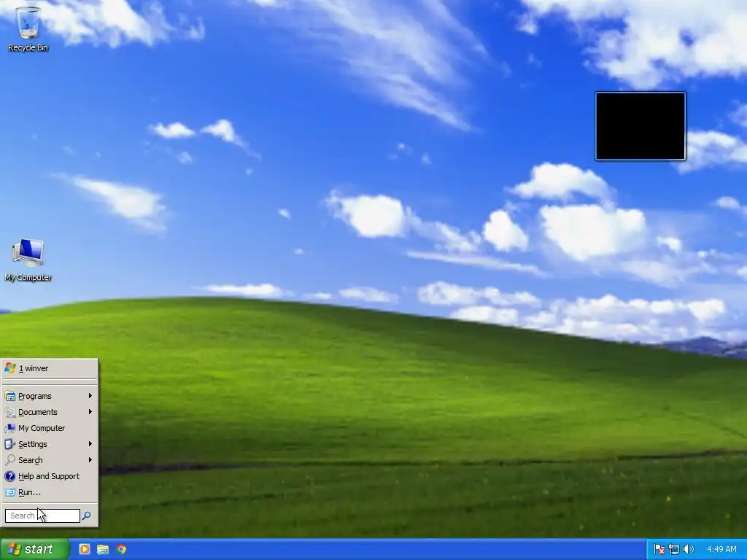Expand the Documents submenu
This screenshot has height=560, width=747.
point(50,412)
